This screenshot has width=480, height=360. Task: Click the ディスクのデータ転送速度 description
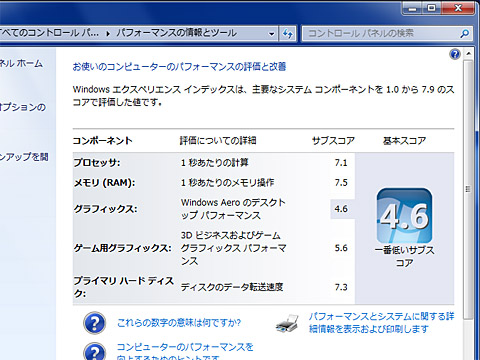pyautogui.click(x=232, y=287)
